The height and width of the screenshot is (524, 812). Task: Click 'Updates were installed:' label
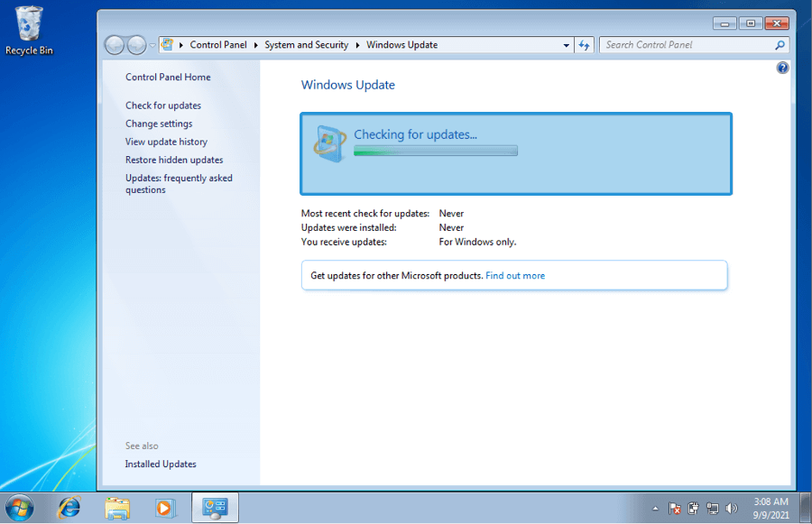pyautogui.click(x=348, y=228)
